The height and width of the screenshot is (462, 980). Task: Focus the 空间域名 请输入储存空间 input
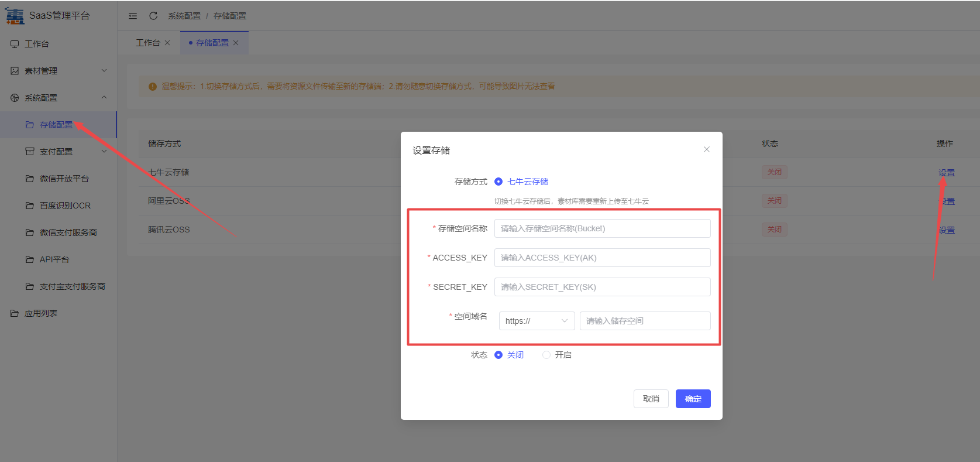[645, 321]
